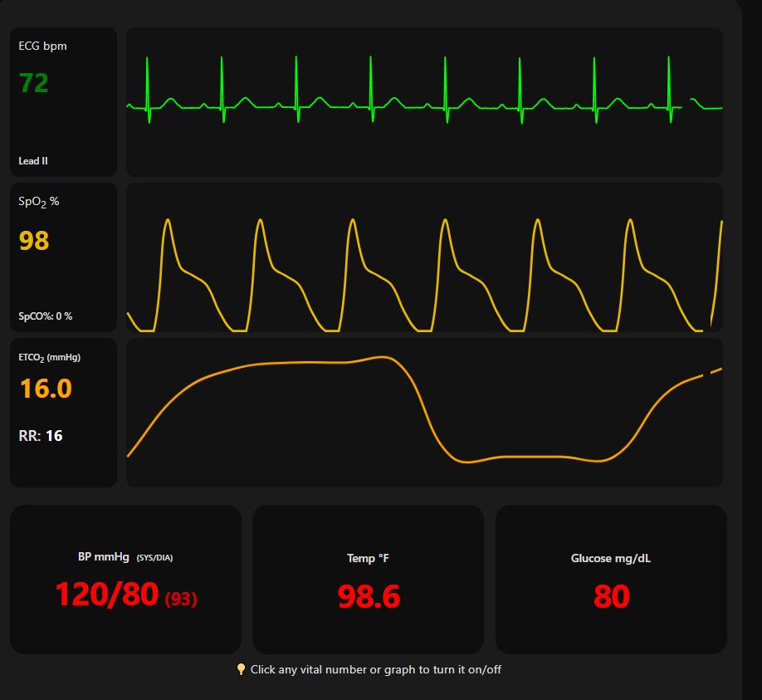The image size is (762, 700).
Task: Toggle the orange capnography waveform graph
Action: click(x=424, y=413)
